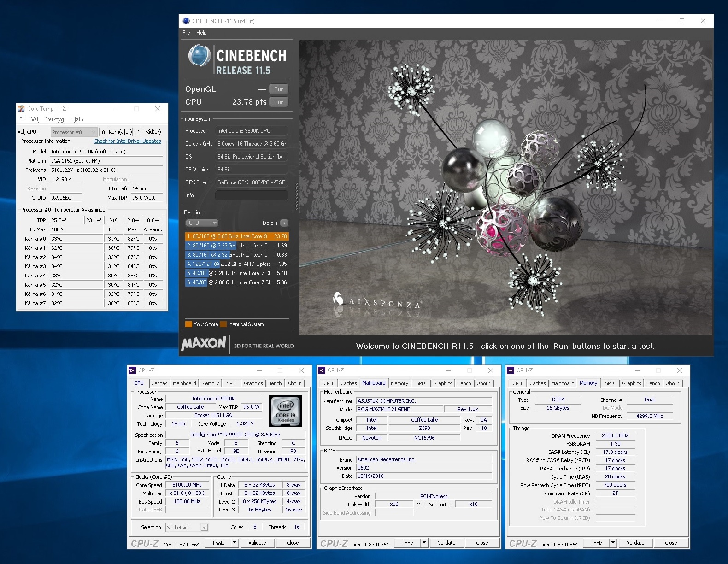The image size is (728, 564).
Task: Click the Cinebench globe logo
Action: [200, 56]
